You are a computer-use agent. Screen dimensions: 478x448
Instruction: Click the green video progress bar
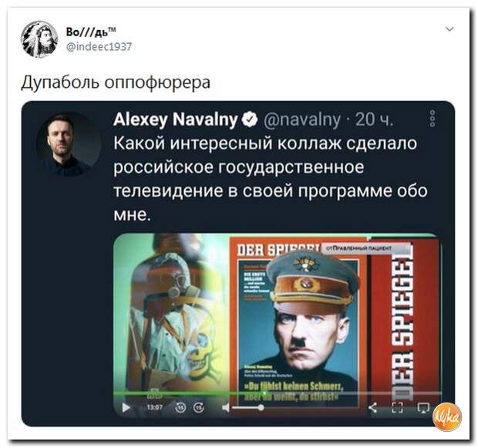point(277,394)
